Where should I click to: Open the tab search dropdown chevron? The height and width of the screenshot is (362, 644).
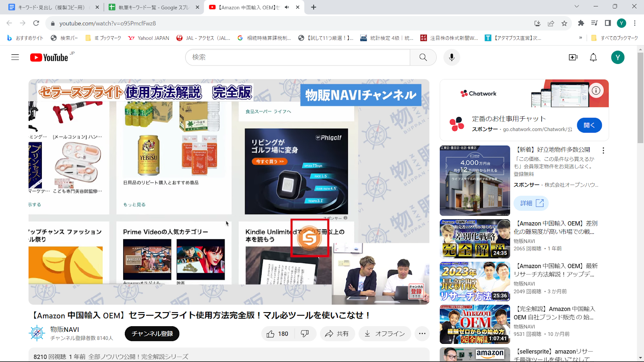(576, 6)
